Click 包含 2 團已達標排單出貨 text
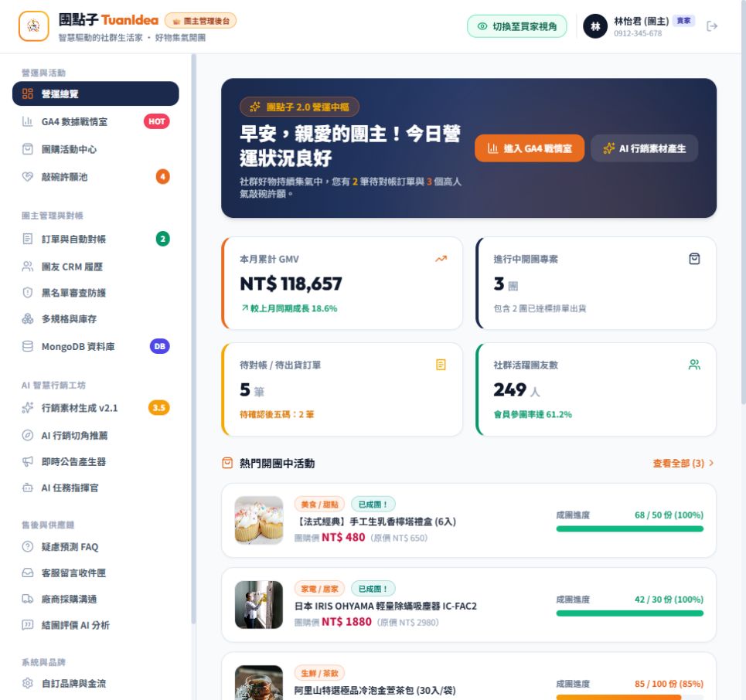 coord(540,308)
